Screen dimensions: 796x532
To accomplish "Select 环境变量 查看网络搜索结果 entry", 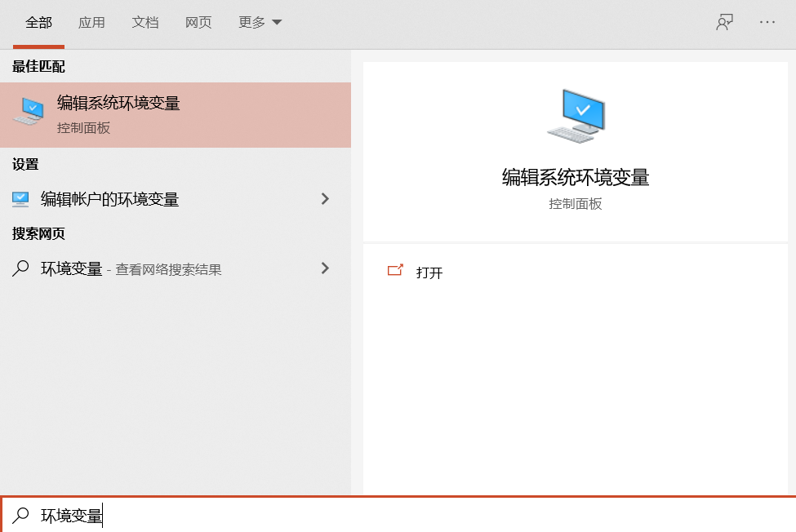I will click(176, 268).
